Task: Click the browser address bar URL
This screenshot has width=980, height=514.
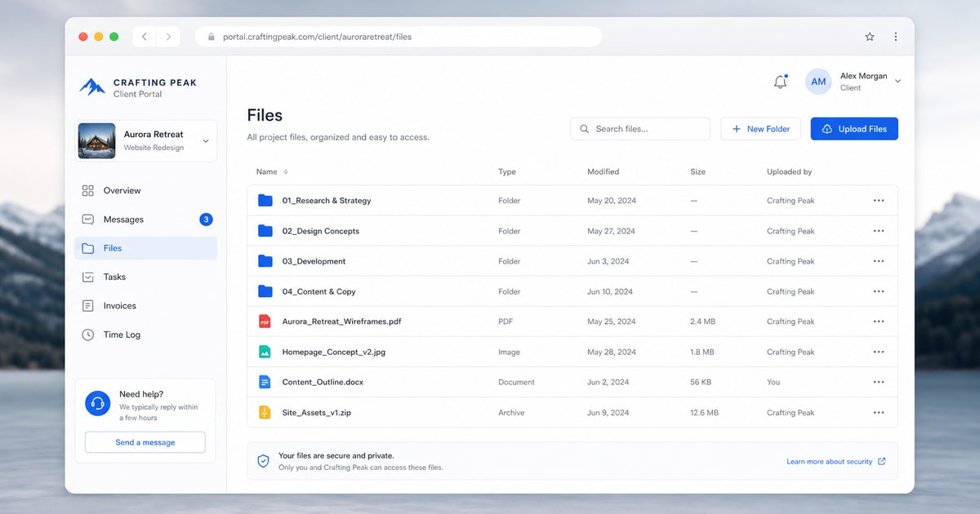Action: click(x=317, y=37)
